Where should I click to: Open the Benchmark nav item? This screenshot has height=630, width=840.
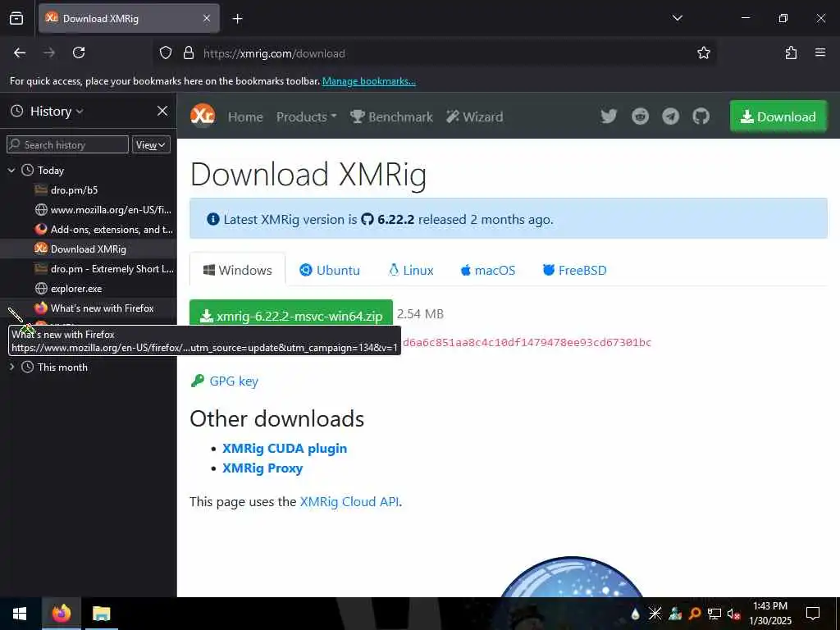coord(391,116)
